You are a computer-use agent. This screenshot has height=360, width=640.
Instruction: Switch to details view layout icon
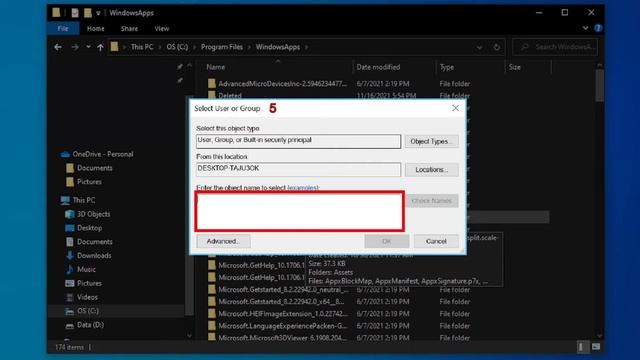[x=581, y=347]
